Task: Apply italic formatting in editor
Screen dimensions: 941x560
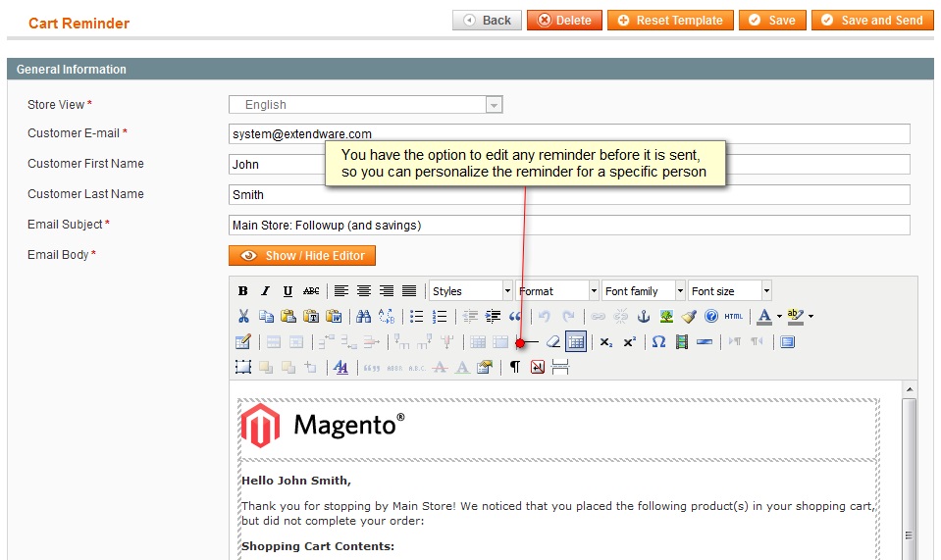Action: pos(265,291)
